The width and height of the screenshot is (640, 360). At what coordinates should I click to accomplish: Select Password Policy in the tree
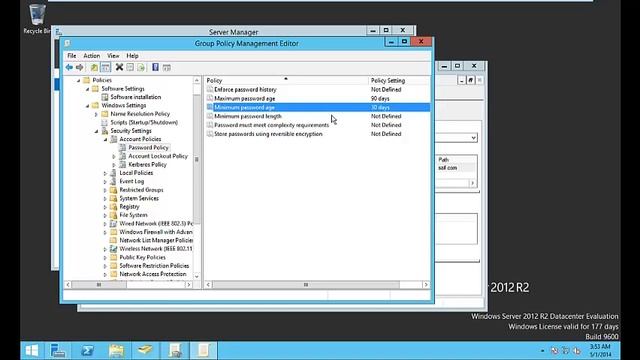[148, 148]
